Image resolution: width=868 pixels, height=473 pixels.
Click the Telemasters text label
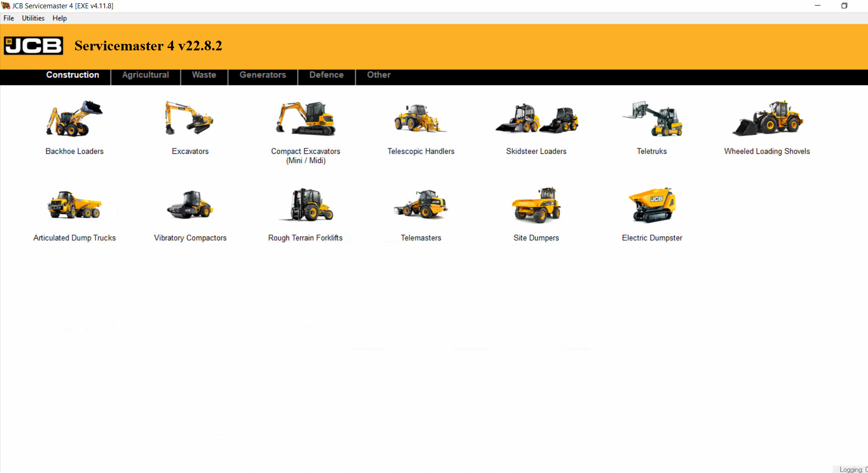[x=421, y=237]
